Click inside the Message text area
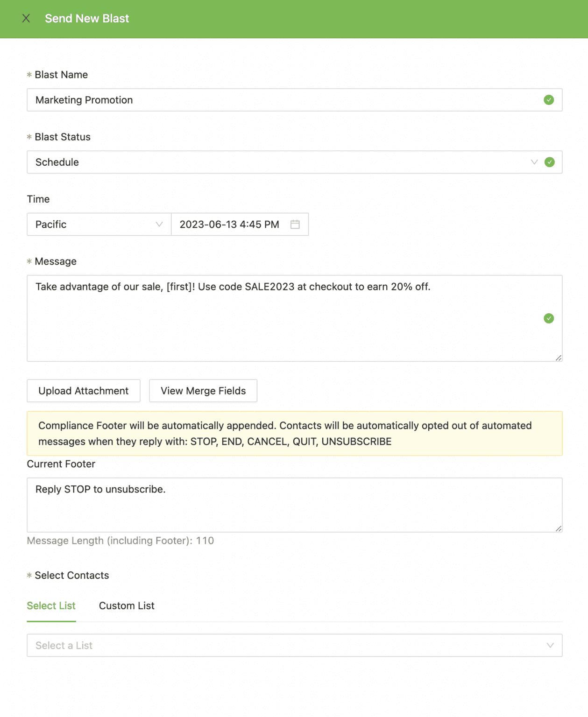The image size is (588, 717). point(295,318)
